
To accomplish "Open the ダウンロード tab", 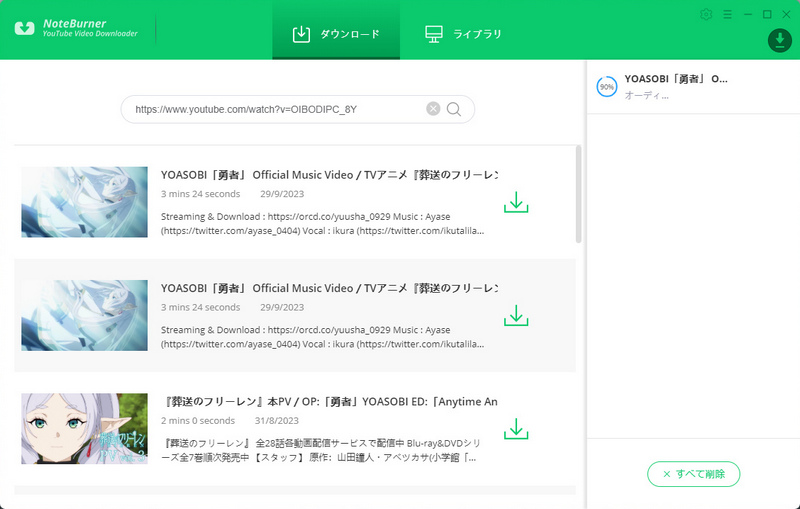I will coord(336,30).
